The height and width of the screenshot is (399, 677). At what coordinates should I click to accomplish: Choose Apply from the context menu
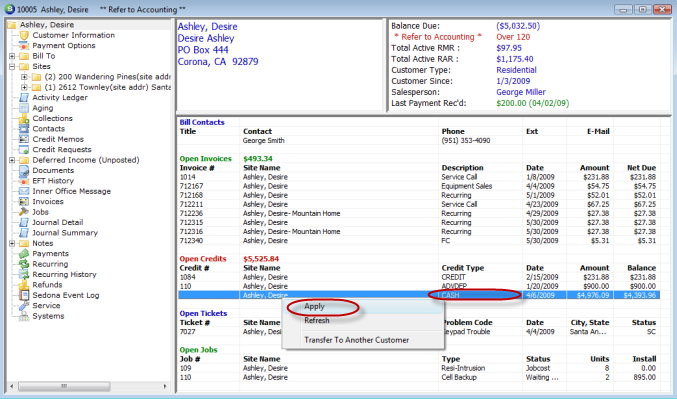363,307
